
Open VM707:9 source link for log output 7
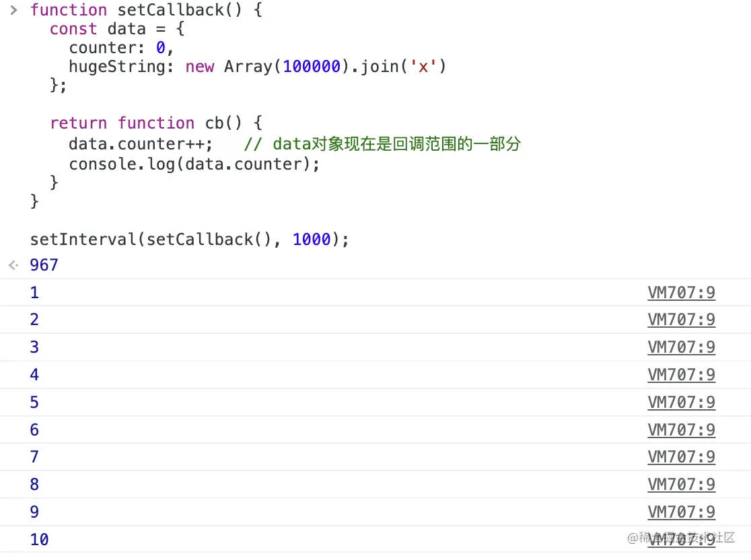click(681, 457)
